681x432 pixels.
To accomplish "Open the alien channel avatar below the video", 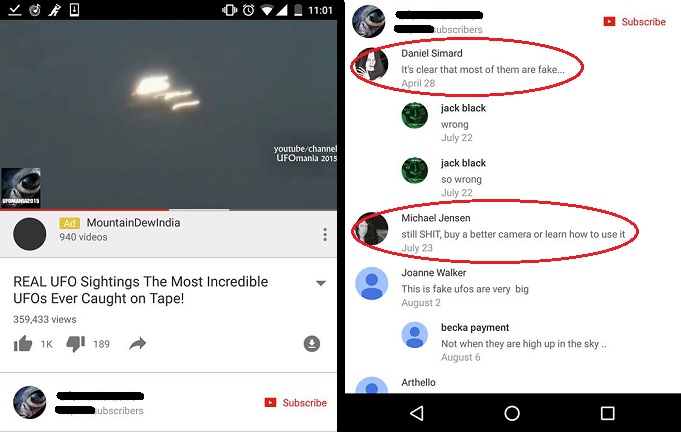I will coord(30,402).
